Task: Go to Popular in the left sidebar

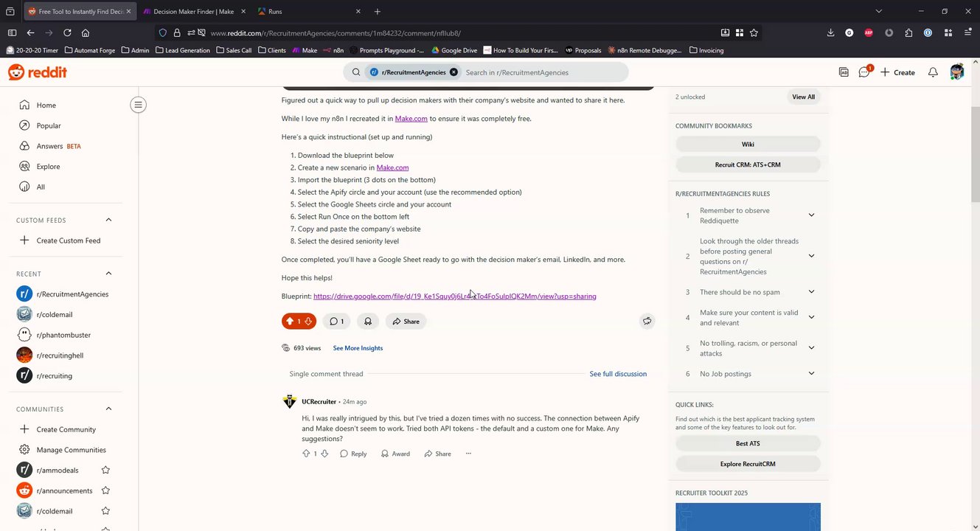Action: click(x=49, y=125)
